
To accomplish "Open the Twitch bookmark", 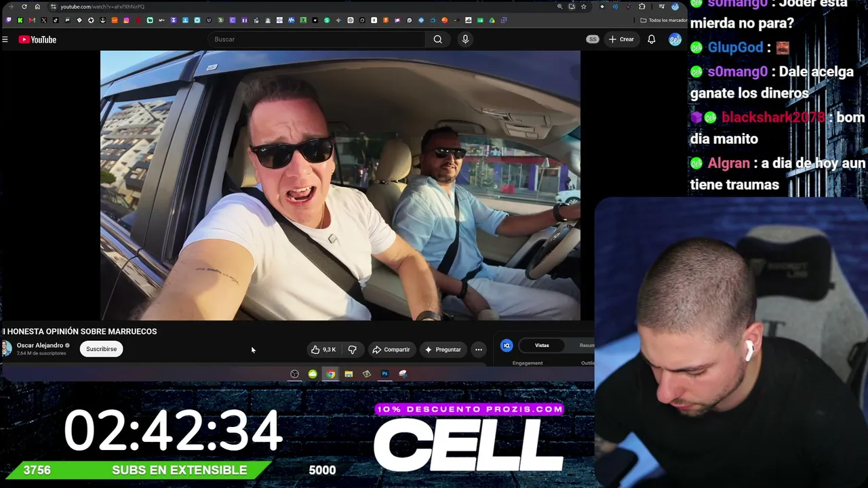I will point(9,20).
